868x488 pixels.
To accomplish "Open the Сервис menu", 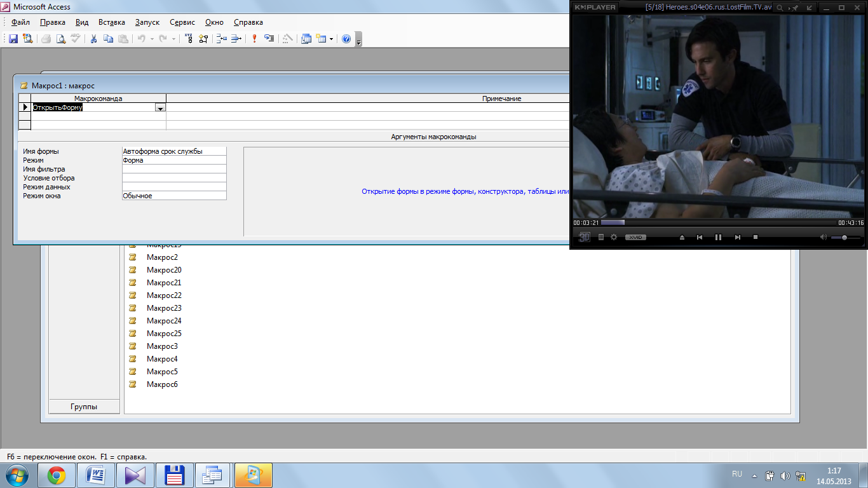I will coord(182,22).
